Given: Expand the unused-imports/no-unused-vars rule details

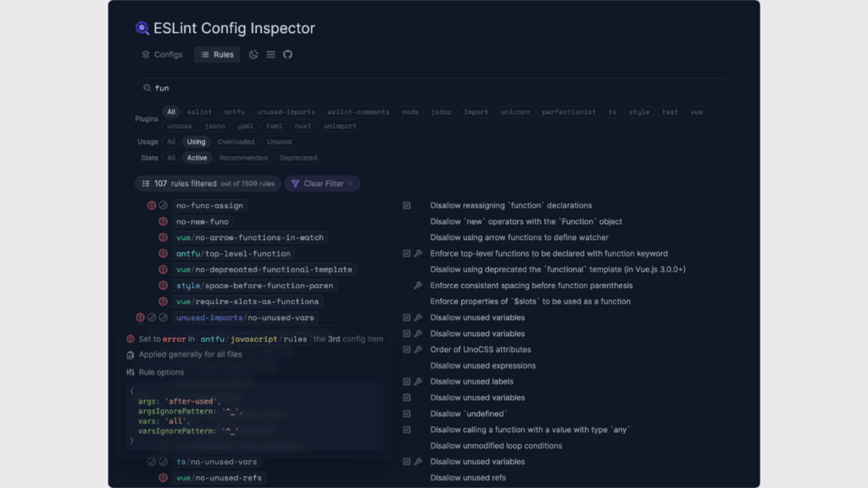Looking at the screenshot, I should tap(245, 318).
